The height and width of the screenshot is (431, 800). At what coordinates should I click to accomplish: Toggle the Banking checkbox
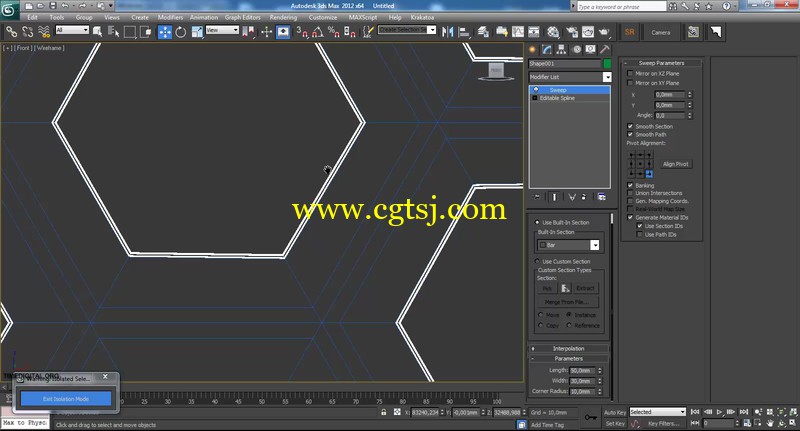point(630,185)
